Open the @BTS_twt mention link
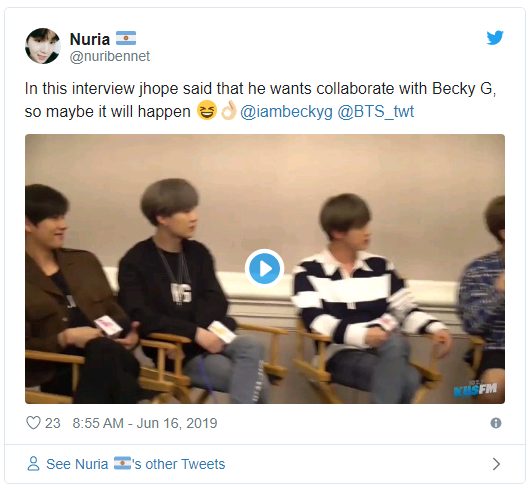The image size is (530, 490). click(x=376, y=112)
